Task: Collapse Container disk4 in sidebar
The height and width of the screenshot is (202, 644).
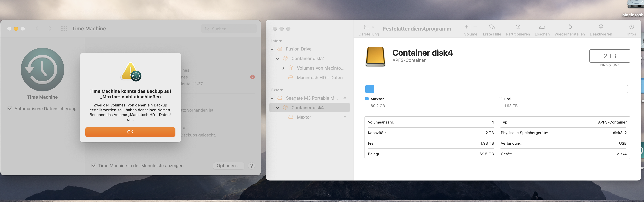Action: (277, 108)
